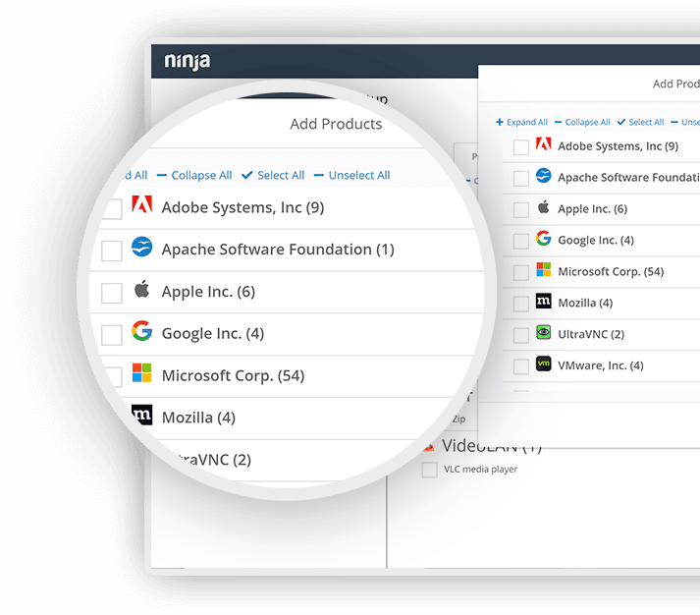Click the UltraVNC eye icon in right panel

coord(544,333)
